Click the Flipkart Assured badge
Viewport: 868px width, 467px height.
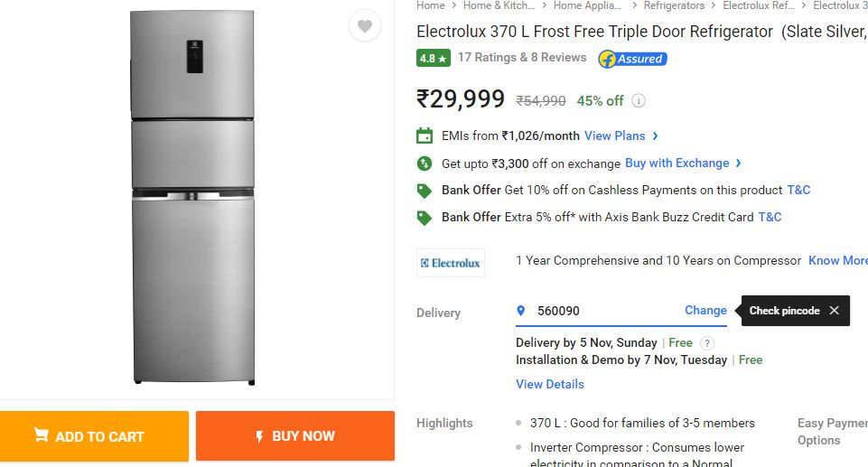click(632, 59)
